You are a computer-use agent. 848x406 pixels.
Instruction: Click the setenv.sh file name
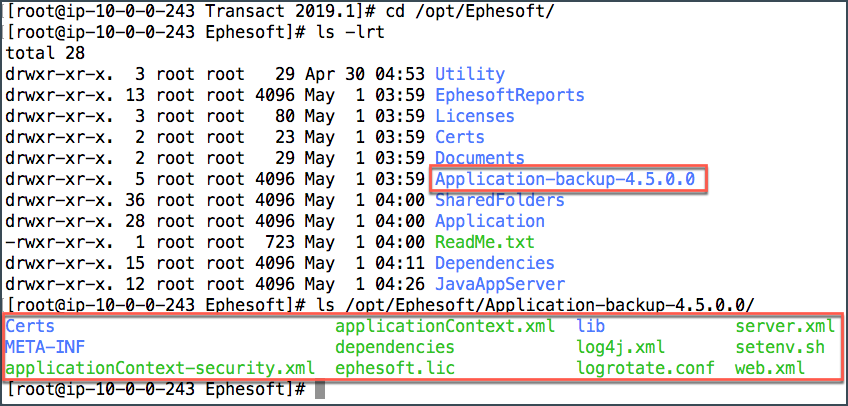780,348
